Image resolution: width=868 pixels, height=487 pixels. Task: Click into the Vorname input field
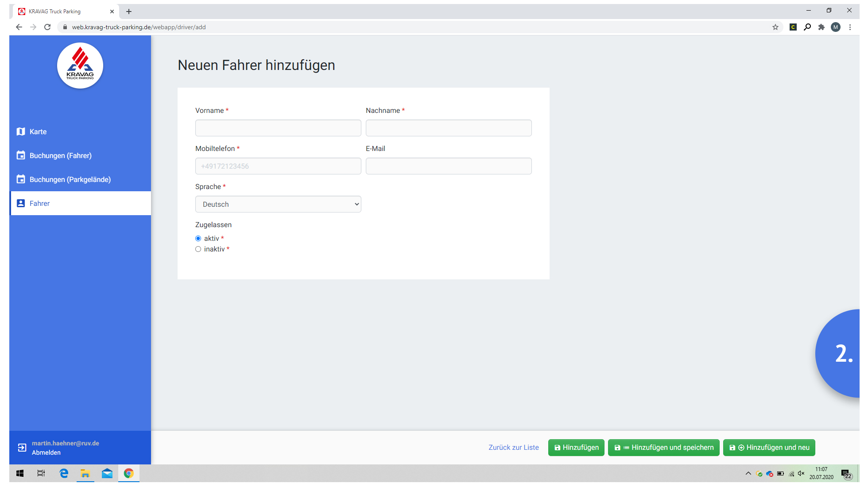tap(278, 128)
